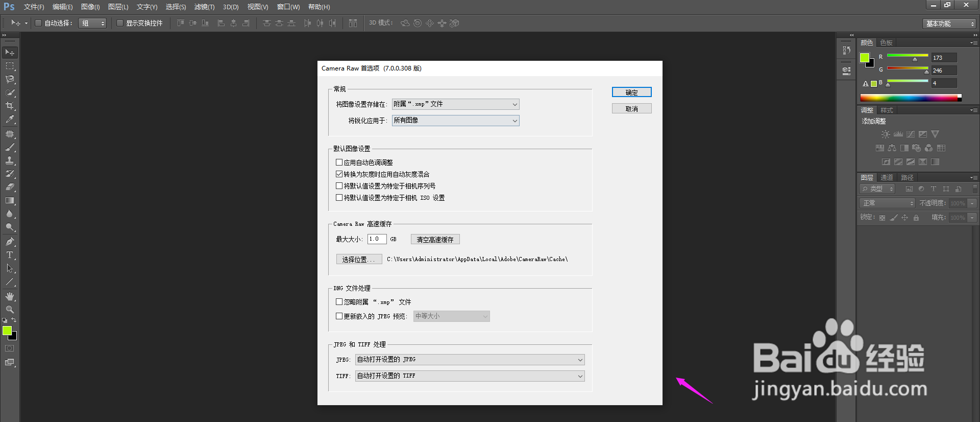Screen dimensions: 980x422
Task: Select the Blur tool
Action: 10,214
